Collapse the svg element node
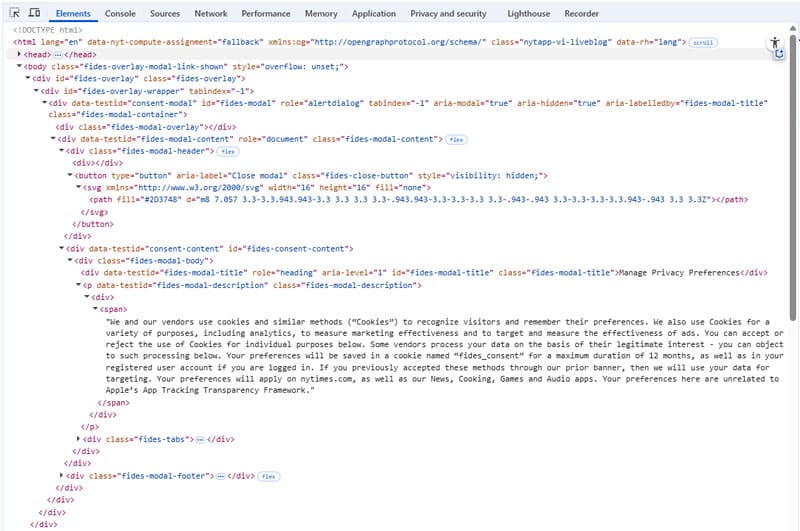 point(79,188)
